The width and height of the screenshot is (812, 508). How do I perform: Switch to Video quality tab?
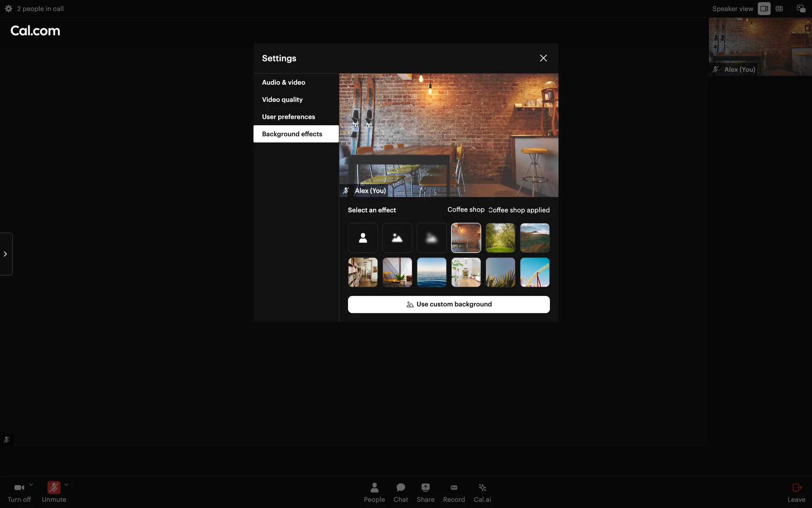point(282,99)
